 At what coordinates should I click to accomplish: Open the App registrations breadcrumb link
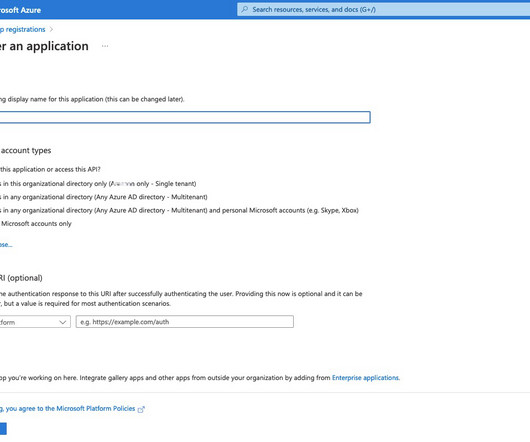pos(23,29)
